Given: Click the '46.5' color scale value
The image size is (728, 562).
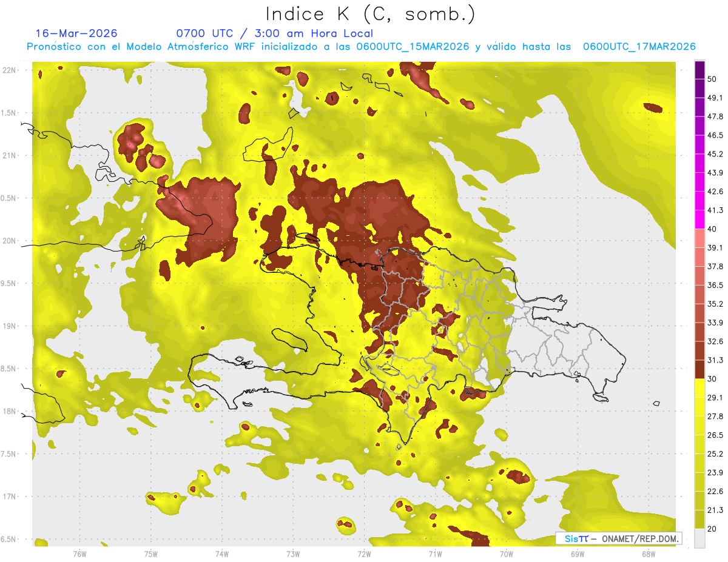Looking at the screenshot, I should 715,135.
